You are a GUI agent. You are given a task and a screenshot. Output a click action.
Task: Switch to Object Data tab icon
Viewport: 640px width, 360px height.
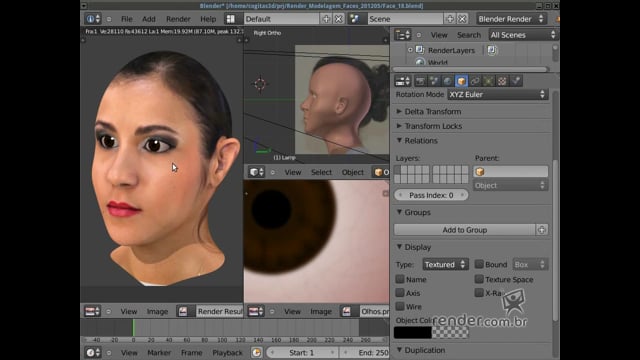[x=489, y=81]
